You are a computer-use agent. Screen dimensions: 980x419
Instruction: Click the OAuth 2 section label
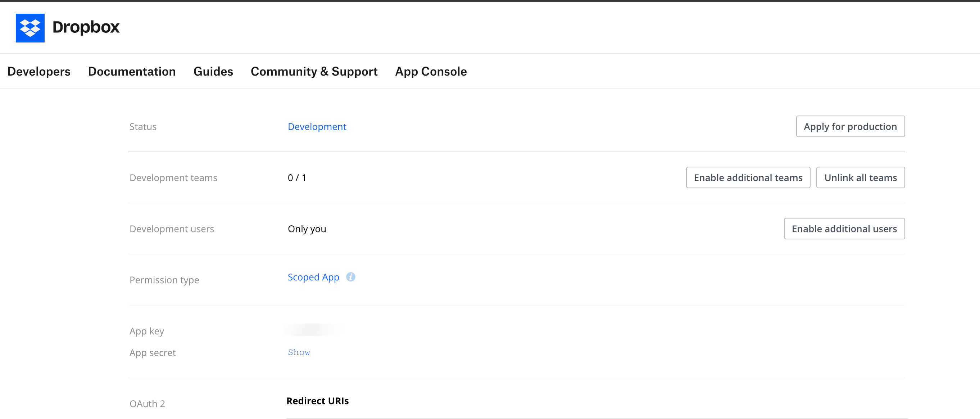[x=147, y=404]
